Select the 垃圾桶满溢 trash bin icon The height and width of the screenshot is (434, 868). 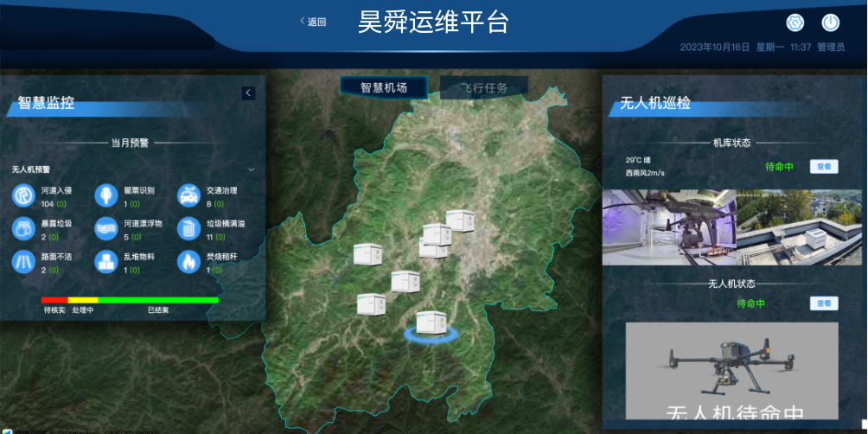point(188,228)
